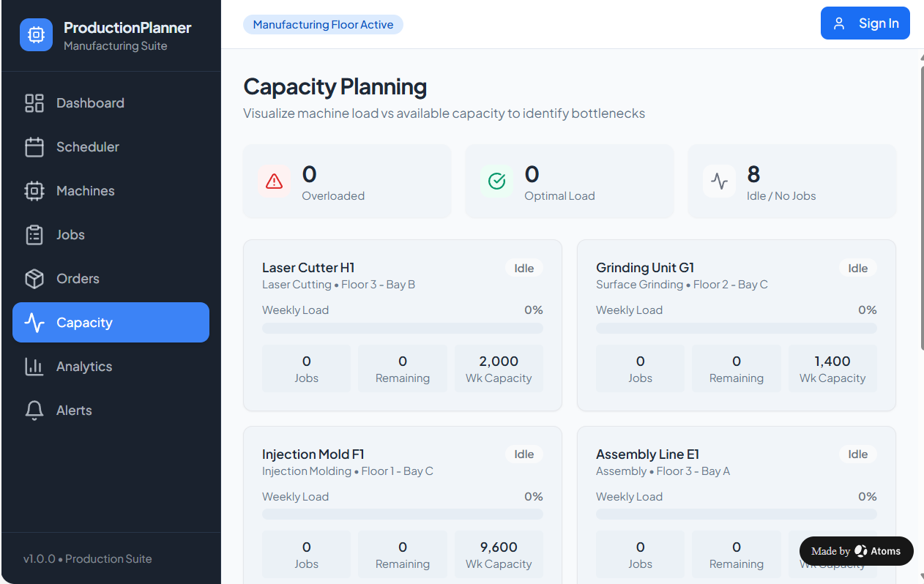The height and width of the screenshot is (584, 924).
Task: Click the Injection Mold F1 machine name
Action: (x=313, y=454)
